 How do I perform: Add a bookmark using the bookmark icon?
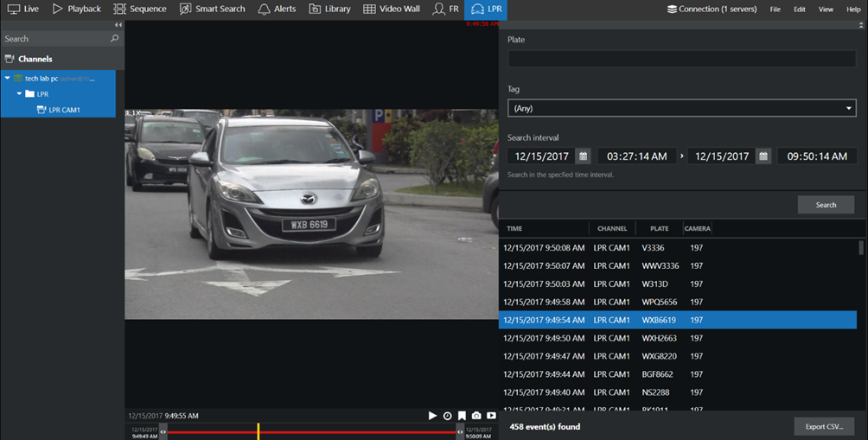[463, 416]
